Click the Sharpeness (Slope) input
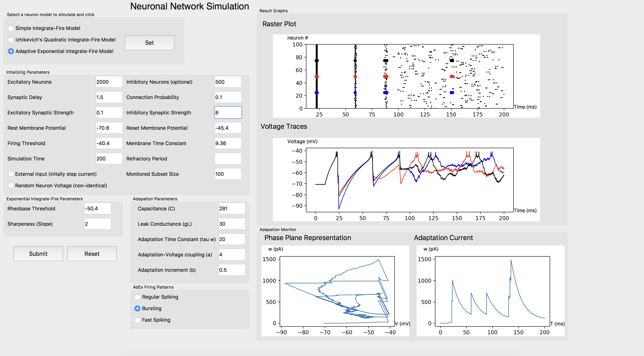The height and width of the screenshot is (356, 644). (x=98, y=224)
